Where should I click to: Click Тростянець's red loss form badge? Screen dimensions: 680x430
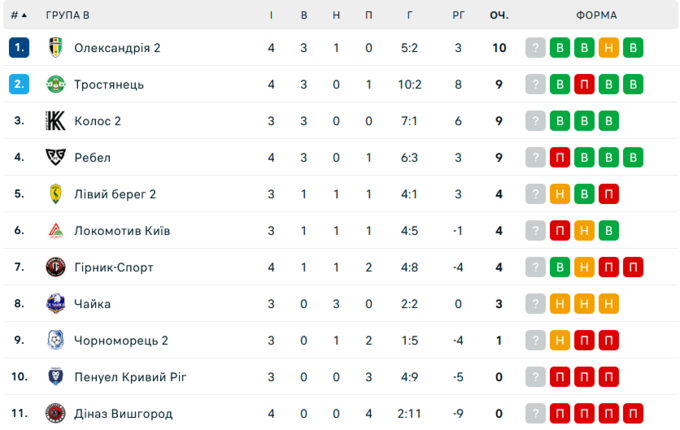pos(584,84)
